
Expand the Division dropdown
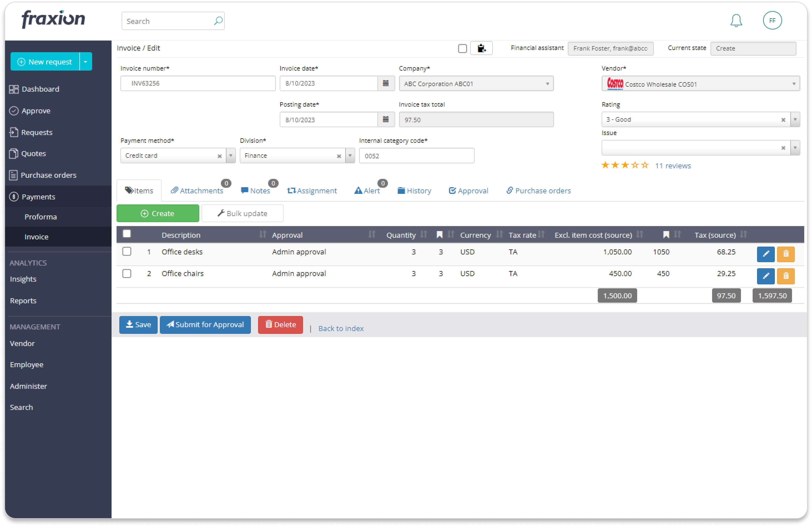click(350, 155)
